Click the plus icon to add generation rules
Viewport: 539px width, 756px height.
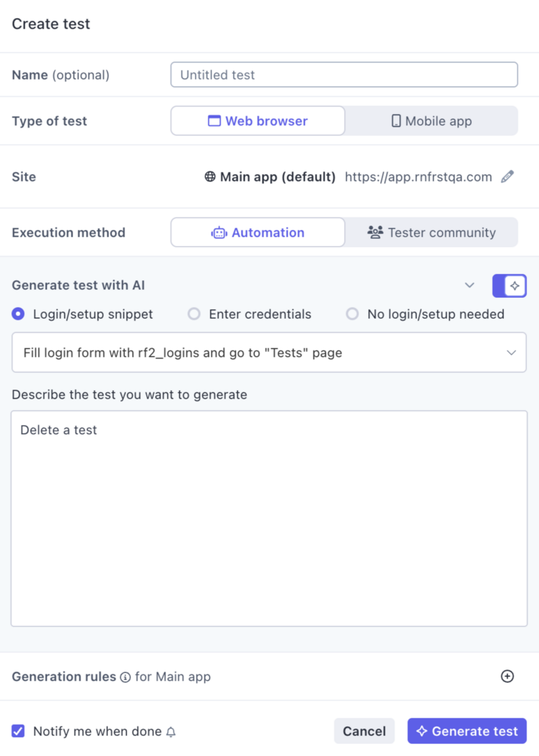[507, 676]
